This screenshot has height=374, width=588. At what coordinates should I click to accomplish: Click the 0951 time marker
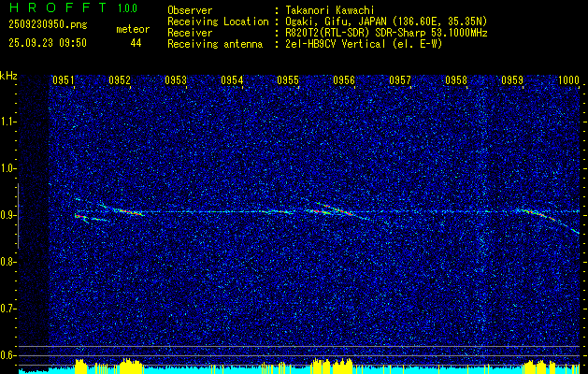point(63,80)
